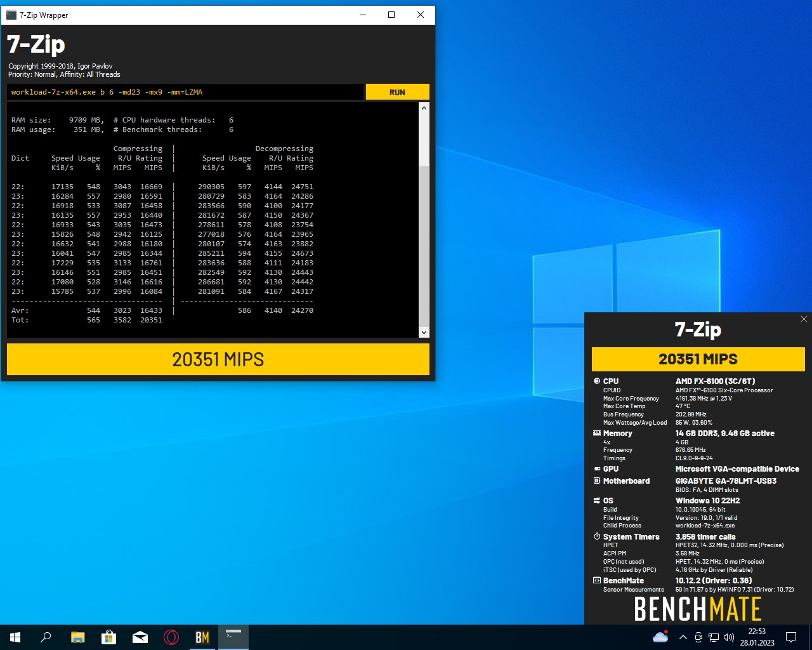Click the 4161.38 MHz @ 1.23 V value
This screenshot has width=812, height=650.
(x=704, y=399)
